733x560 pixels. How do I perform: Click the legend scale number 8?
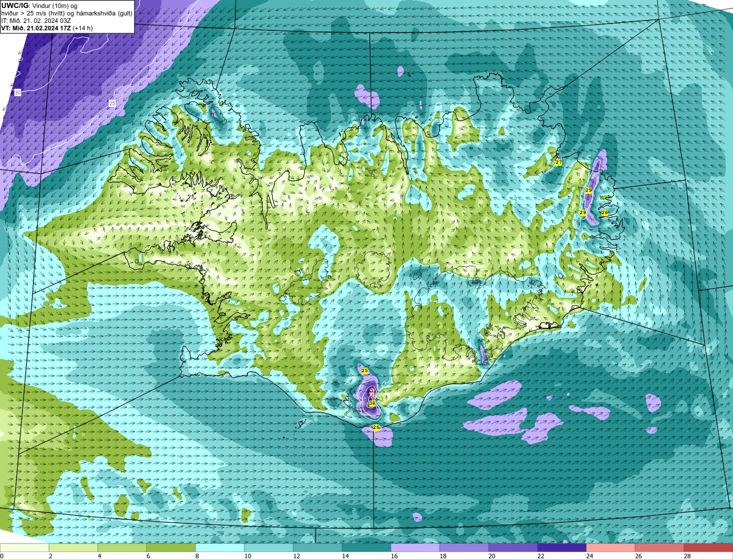197,556
